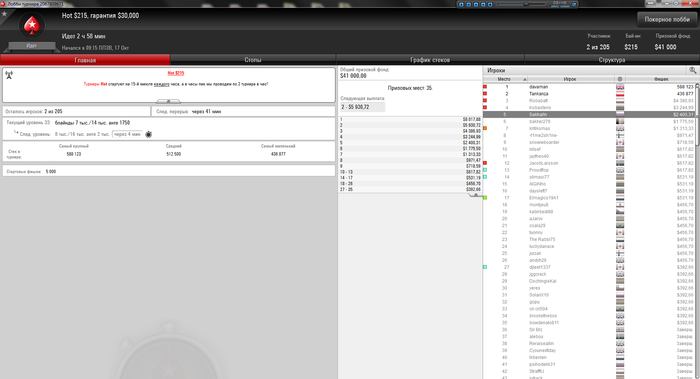Image resolution: width=700 pixels, height=379 pixels.
Task: Click the orange marker next to kritikomas
Action: 485,129
